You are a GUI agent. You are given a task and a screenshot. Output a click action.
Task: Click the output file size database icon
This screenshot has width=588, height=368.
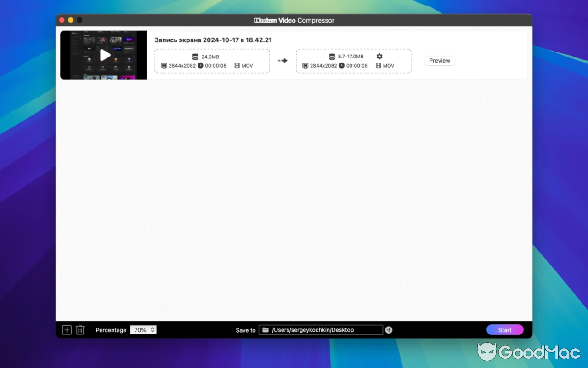(x=332, y=56)
